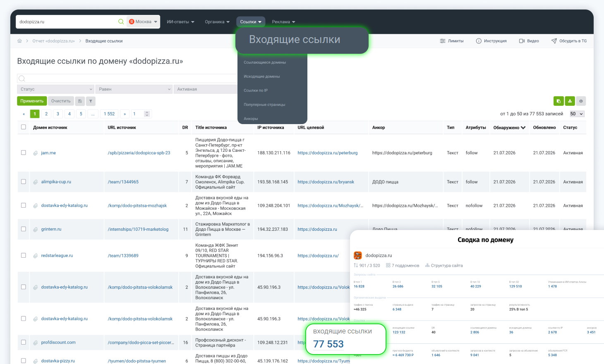Go to last page 1 552

pyautogui.click(x=109, y=114)
